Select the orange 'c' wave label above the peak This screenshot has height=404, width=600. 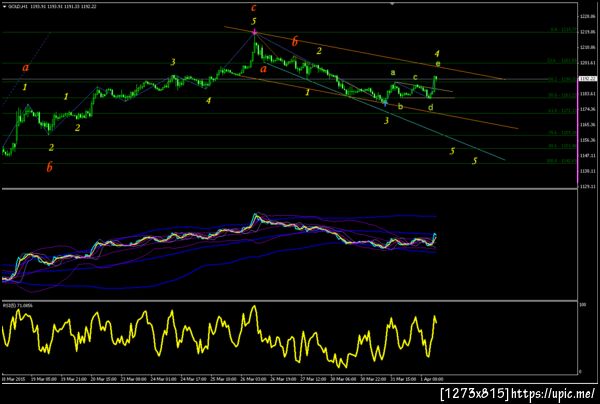coord(254,8)
